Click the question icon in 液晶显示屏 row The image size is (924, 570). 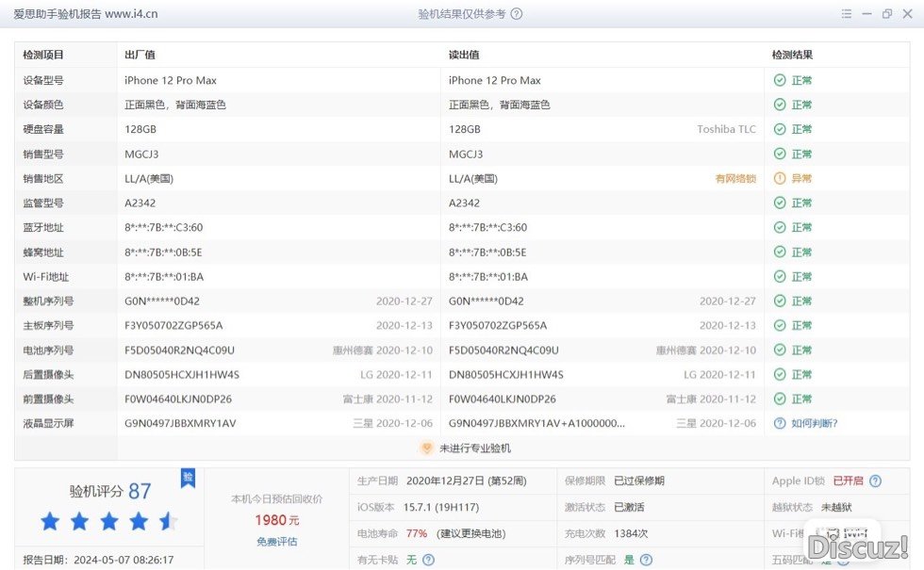pyautogui.click(x=780, y=423)
